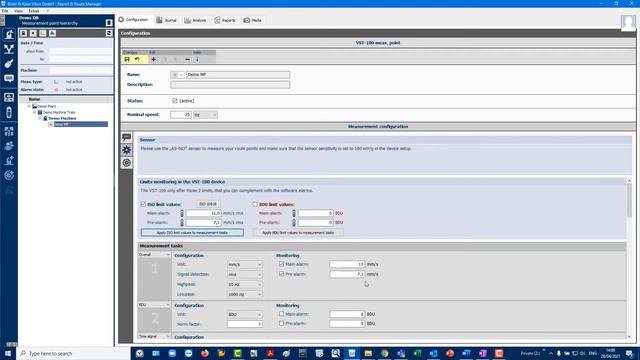Open the Overall task type dropdown

point(154,255)
